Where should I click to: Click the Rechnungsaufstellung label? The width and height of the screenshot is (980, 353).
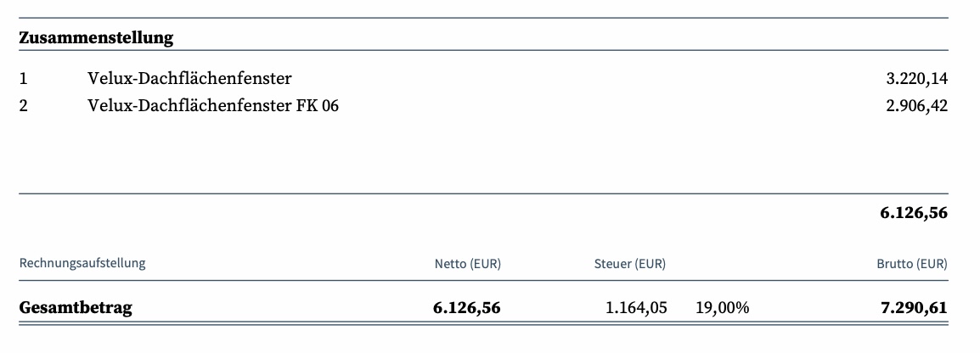pos(82,263)
